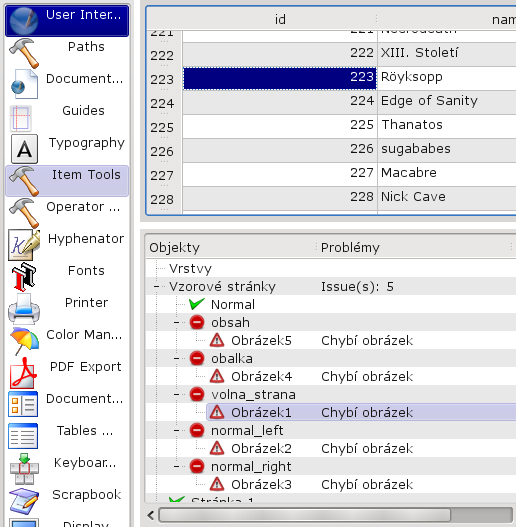Click warning triangle beside Obrázek3
The image size is (516, 527).
(217, 484)
